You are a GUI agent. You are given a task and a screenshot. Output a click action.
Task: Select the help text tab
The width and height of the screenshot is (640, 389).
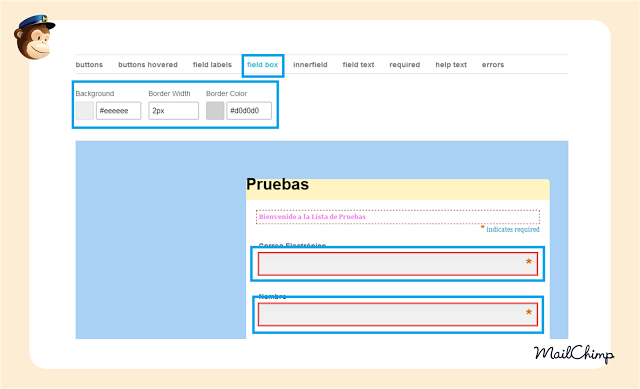pos(451,64)
